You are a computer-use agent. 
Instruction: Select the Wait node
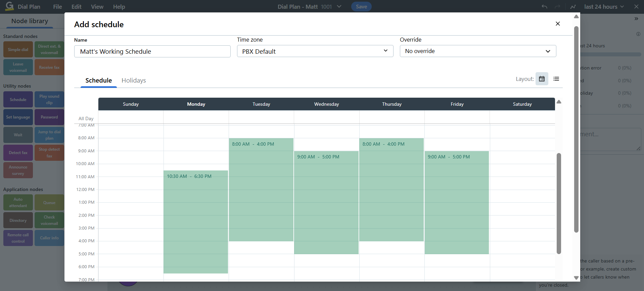(18, 135)
